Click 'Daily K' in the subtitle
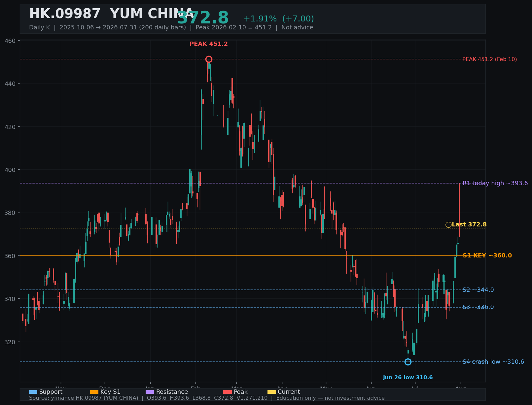Screen dimensions: 532x405 (x=39, y=27)
